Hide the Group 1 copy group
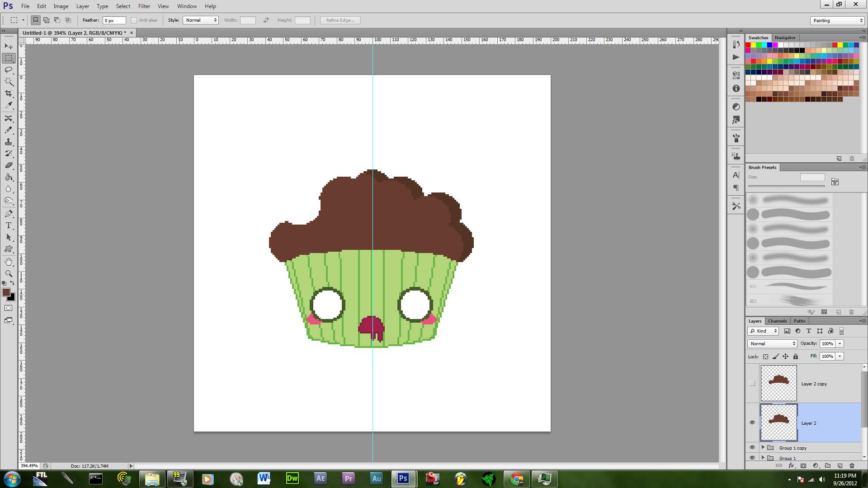The image size is (868, 488). pos(752,448)
